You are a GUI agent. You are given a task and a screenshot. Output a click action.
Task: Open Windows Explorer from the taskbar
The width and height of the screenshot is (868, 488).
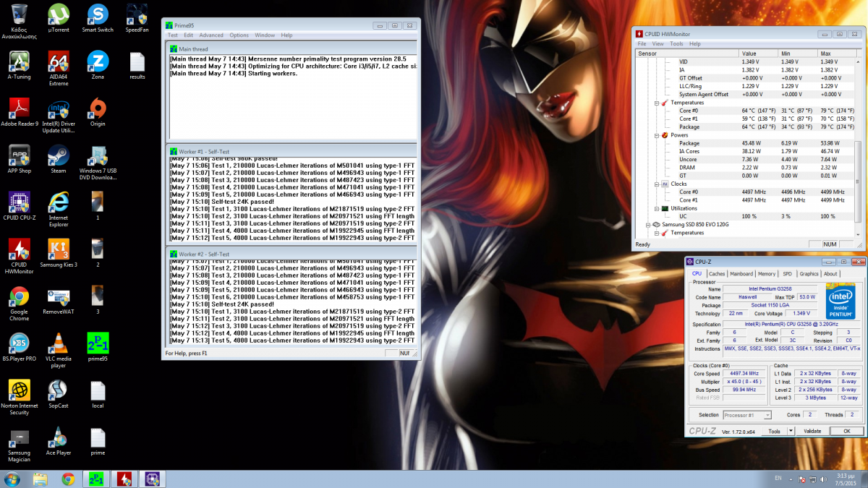[40, 479]
